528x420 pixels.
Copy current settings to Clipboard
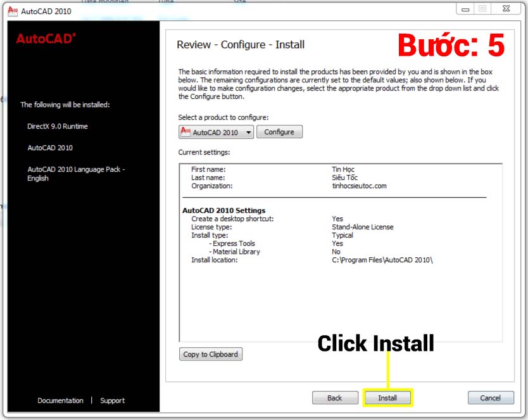coord(210,354)
